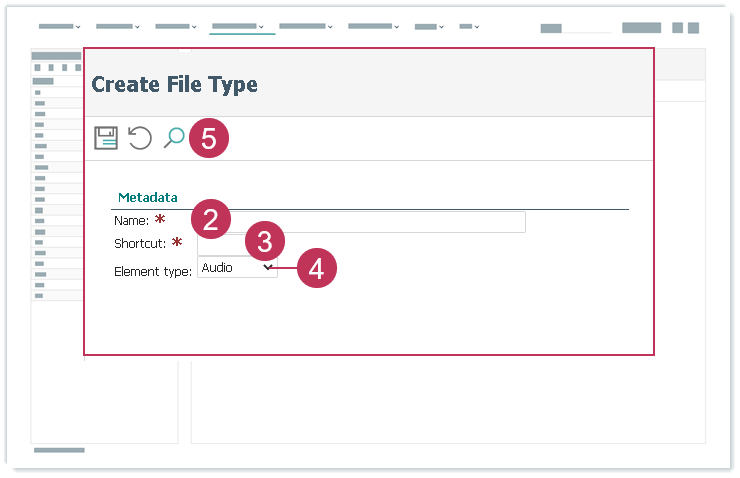Click the Create File Type heading
Viewport: 740px width, 478px height.
[175, 84]
